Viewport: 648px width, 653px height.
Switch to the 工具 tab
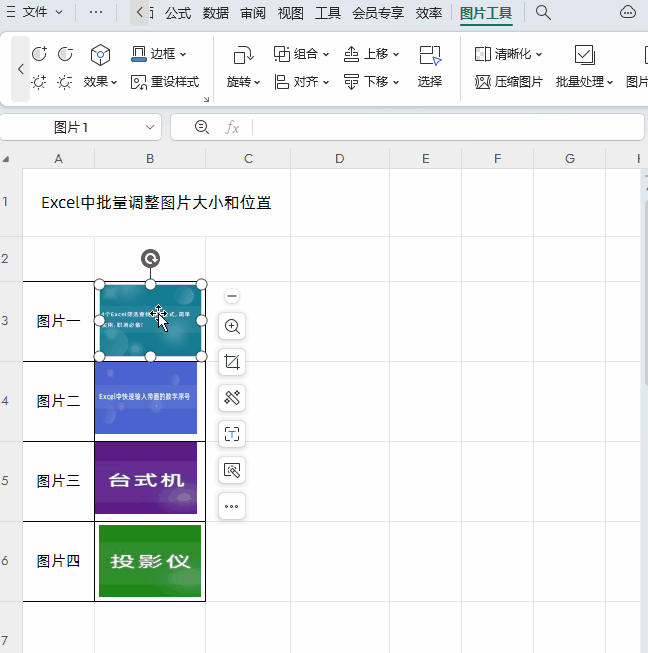coord(328,13)
